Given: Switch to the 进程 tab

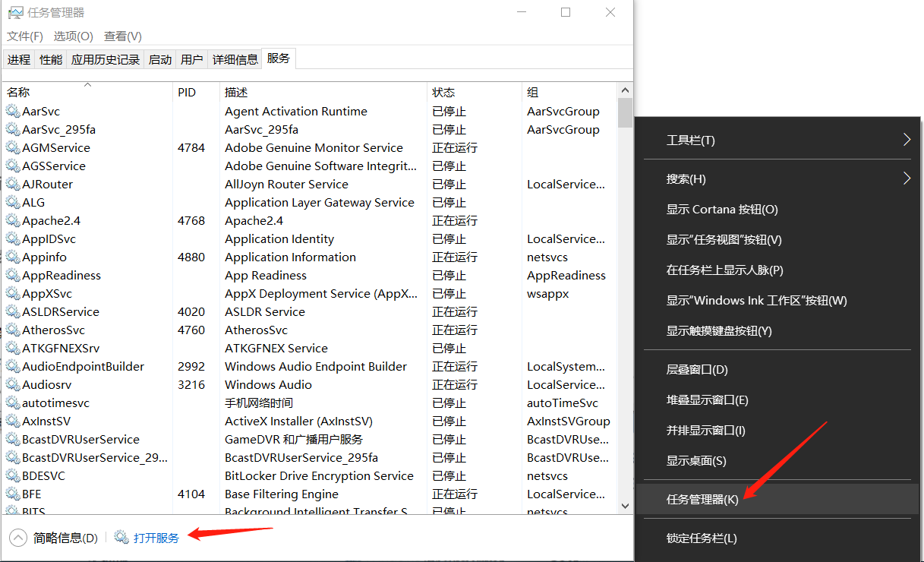Looking at the screenshot, I should pos(19,59).
